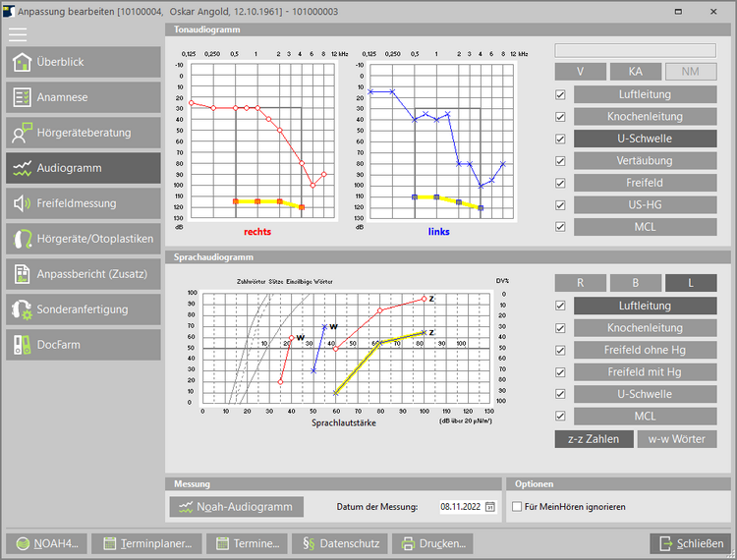Click the Freifeldmessung speaker icon
Image resolution: width=737 pixels, height=560 pixels.
coord(23,203)
